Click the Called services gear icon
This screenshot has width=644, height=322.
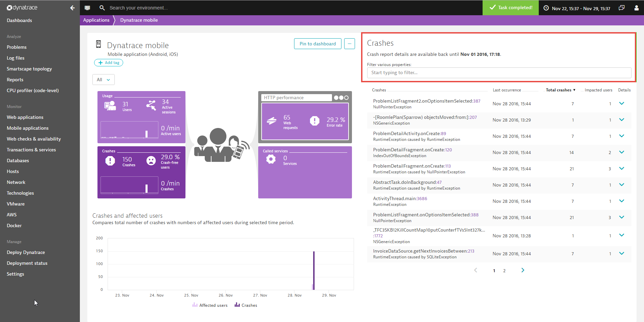[271, 159]
